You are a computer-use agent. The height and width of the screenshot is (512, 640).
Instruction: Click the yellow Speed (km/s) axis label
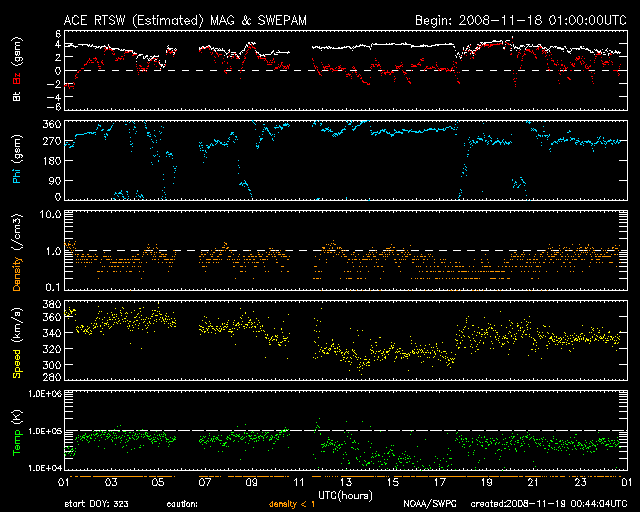pyautogui.click(x=16, y=343)
